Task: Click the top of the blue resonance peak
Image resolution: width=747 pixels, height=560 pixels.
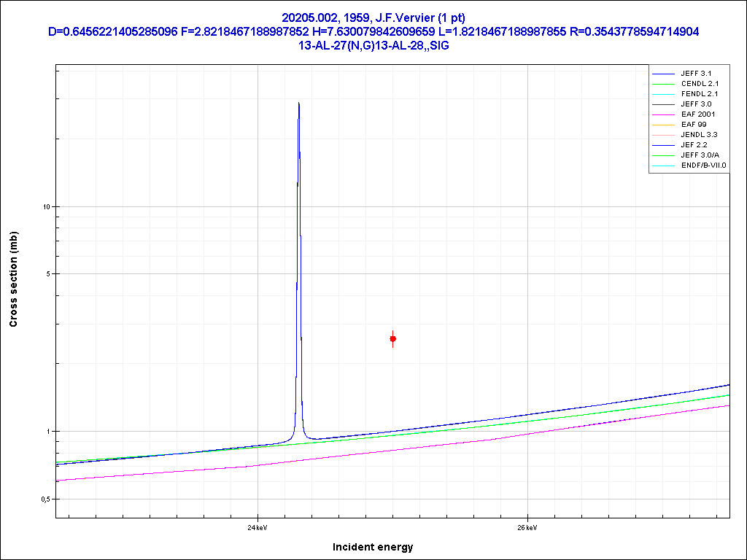Action: click(x=299, y=104)
